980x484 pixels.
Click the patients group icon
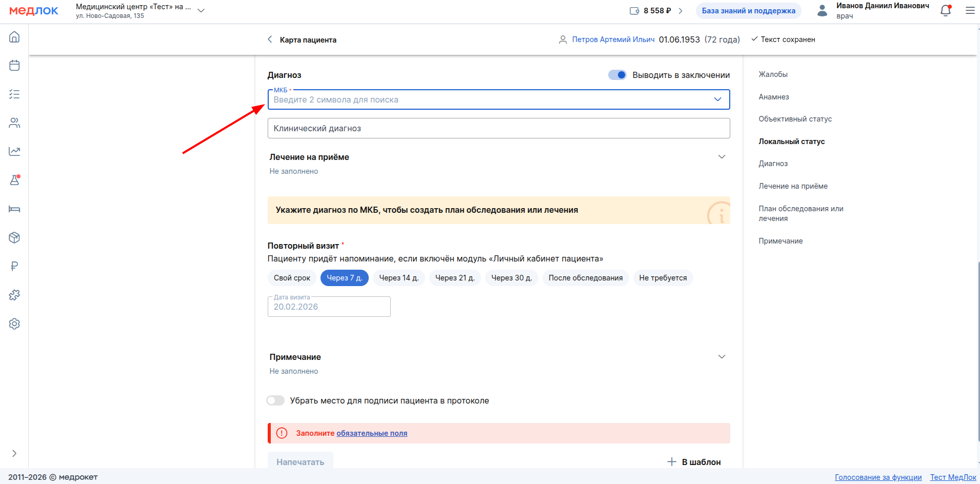[x=14, y=123]
